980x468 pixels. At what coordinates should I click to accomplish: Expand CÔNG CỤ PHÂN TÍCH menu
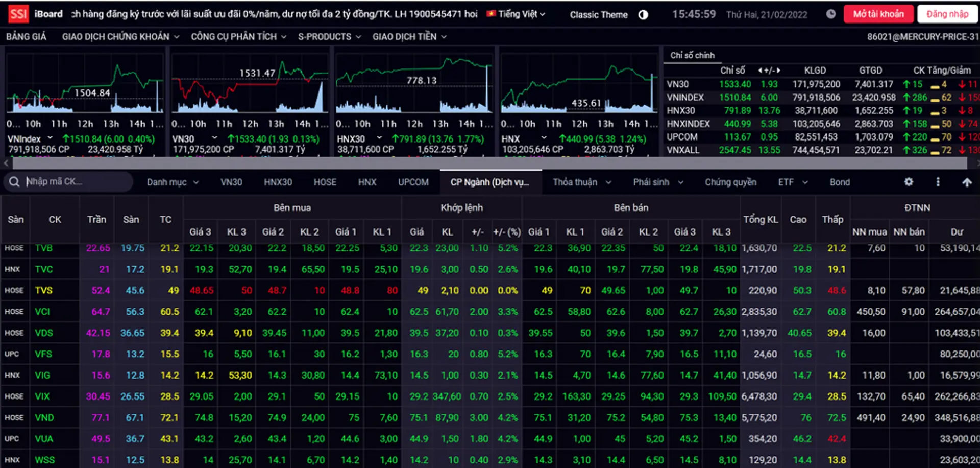tap(238, 37)
